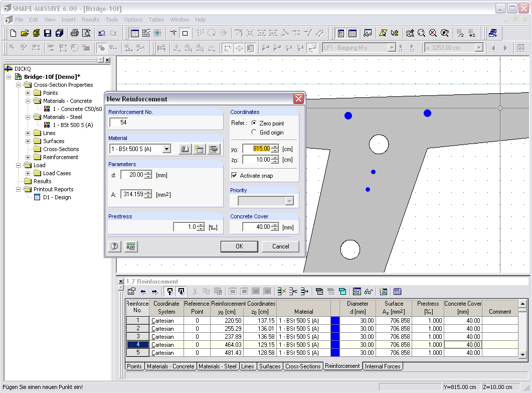Click the table scrollbar down arrow
The height and width of the screenshot is (393, 532).
coord(522,354)
